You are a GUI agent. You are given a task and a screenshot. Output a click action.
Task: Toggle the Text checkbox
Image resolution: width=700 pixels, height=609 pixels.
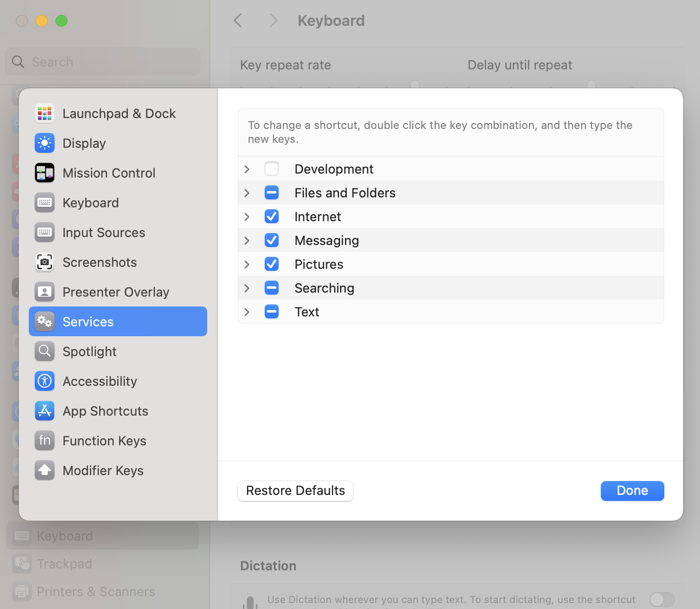point(272,311)
